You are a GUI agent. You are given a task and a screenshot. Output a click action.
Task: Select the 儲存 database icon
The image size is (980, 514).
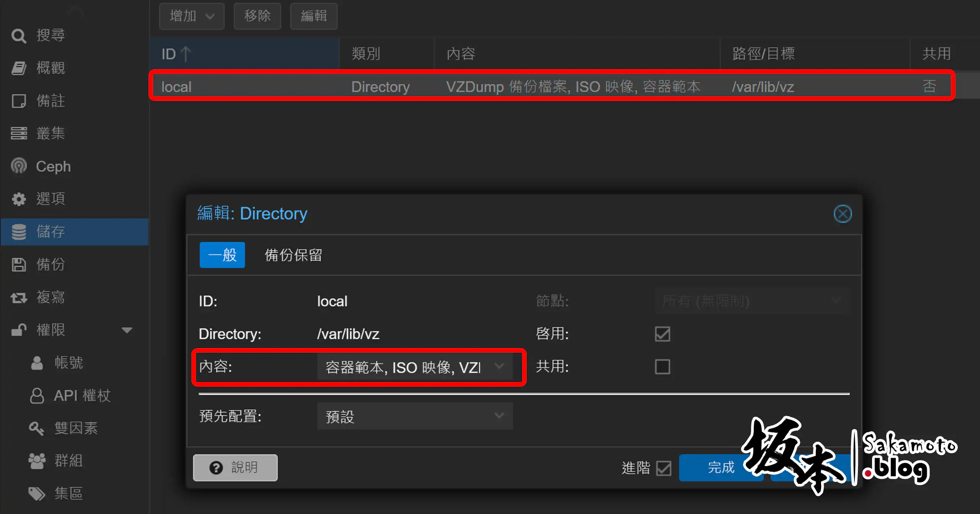coord(18,232)
